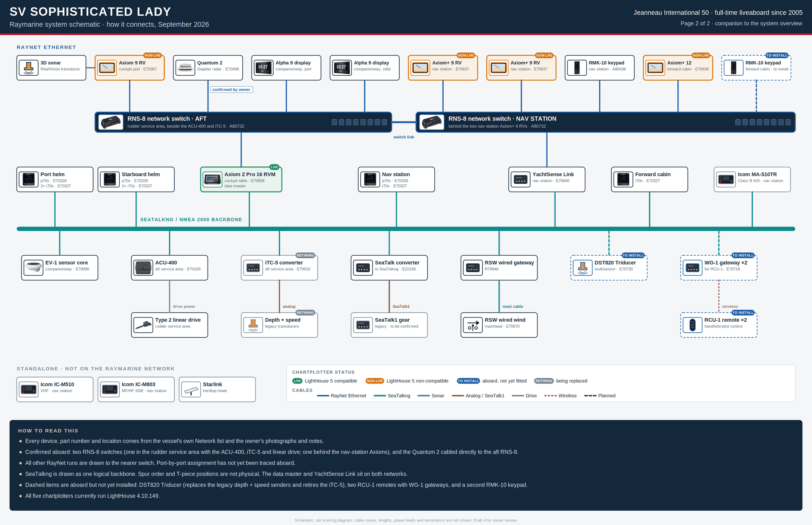Click the NON-LH5 badge on Axiom+ 12

click(701, 55)
